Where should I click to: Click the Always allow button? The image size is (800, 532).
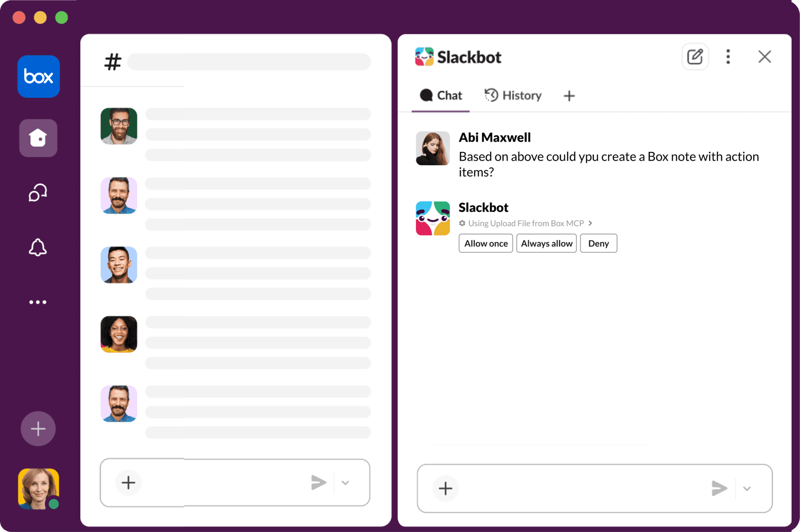click(x=547, y=243)
